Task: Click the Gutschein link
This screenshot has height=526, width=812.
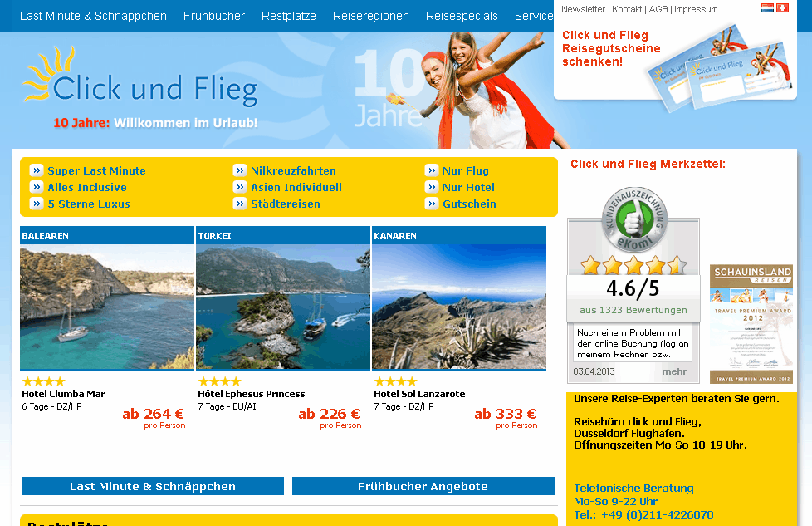Action: tap(469, 204)
